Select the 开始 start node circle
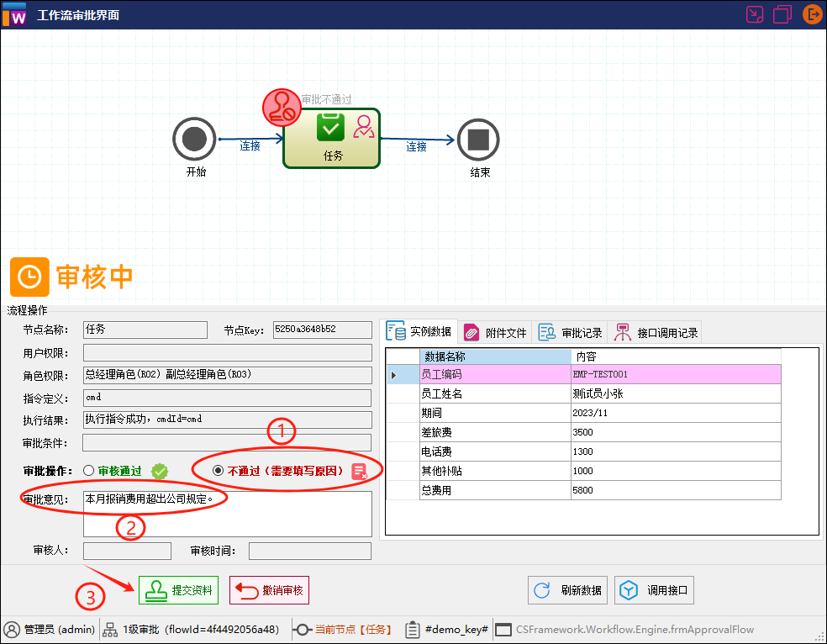 click(194, 140)
